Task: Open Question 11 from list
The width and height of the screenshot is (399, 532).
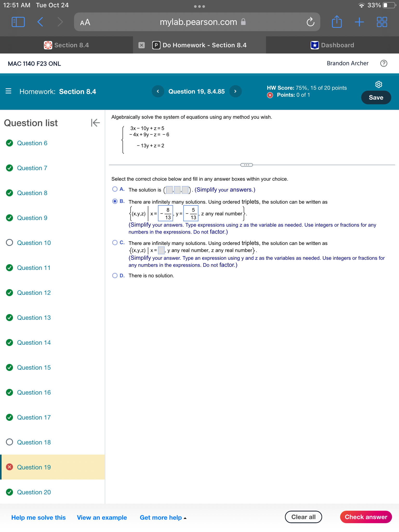Action: 34,268
